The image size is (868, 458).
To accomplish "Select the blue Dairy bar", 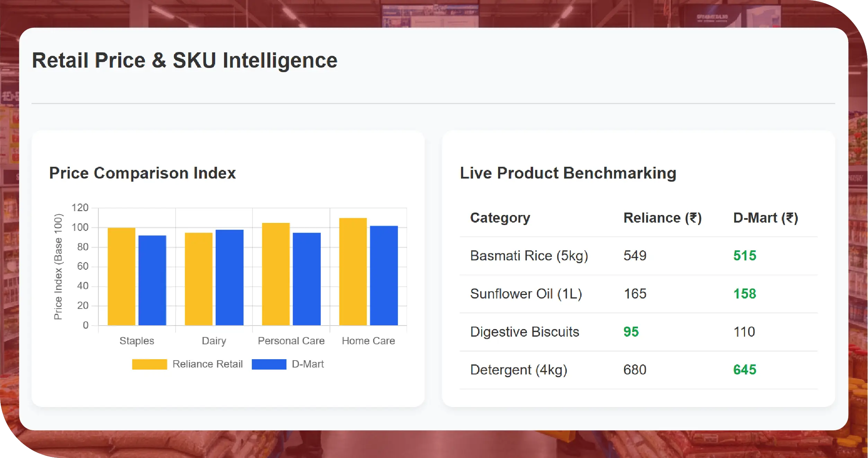I will (x=229, y=277).
